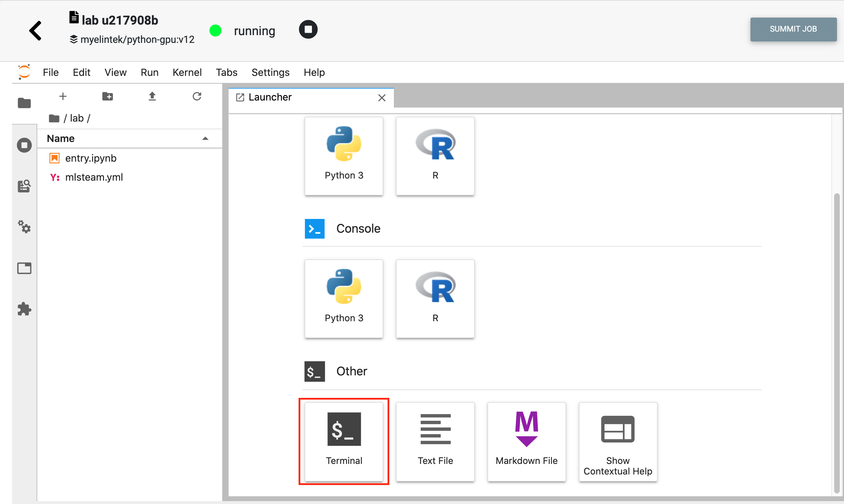Click the SUMMIT JOB button
Screen dimensions: 844x504
pyautogui.click(x=793, y=29)
